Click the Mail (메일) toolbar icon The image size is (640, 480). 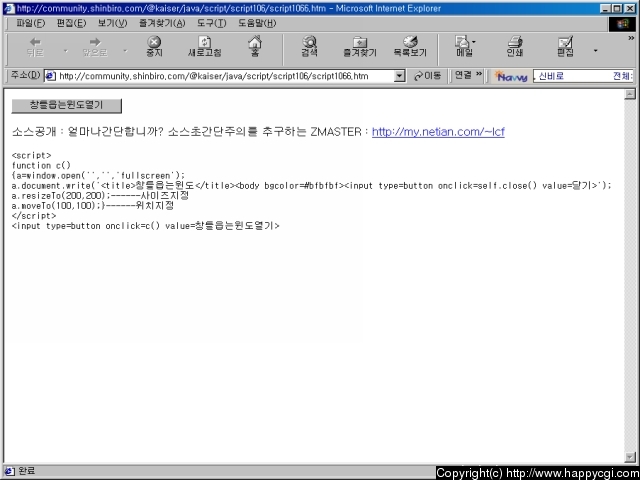464,47
